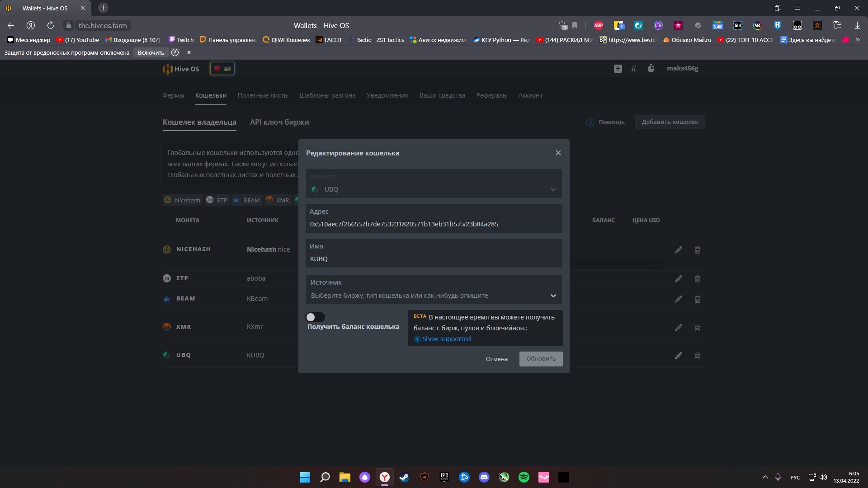Expand the bookmarks overflow chevron

coord(858,40)
